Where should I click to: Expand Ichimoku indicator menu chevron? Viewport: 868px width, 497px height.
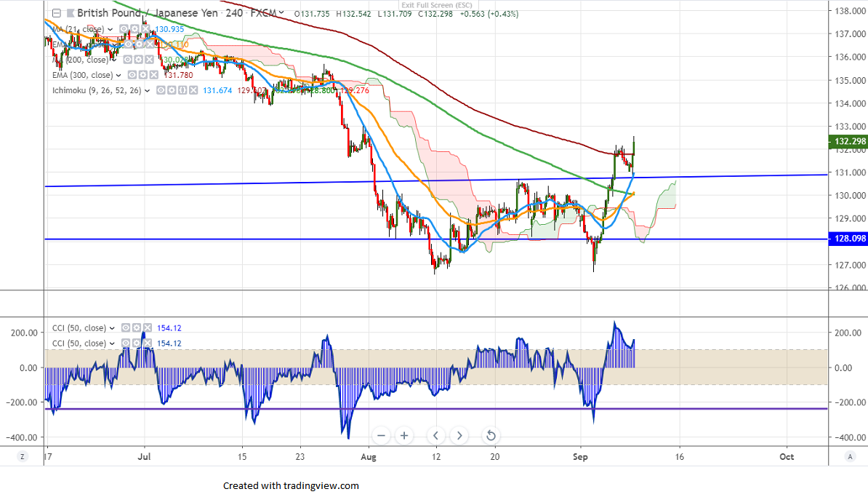pyautogui.click(x=148, y=91)
